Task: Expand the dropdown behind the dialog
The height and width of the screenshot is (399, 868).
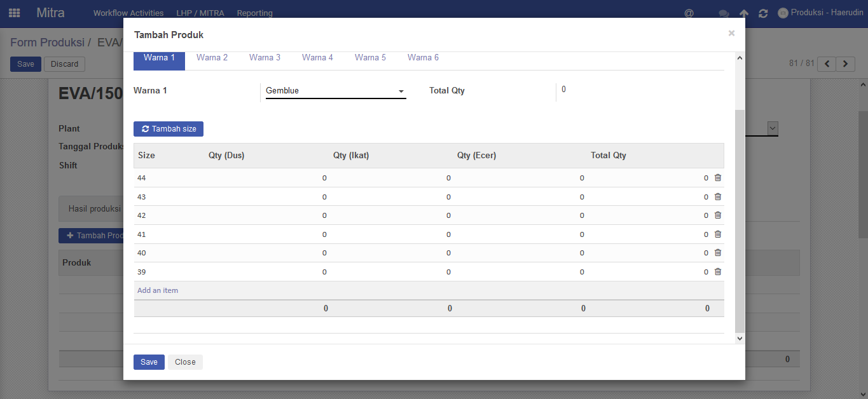Action: click(x=773, y=128)
